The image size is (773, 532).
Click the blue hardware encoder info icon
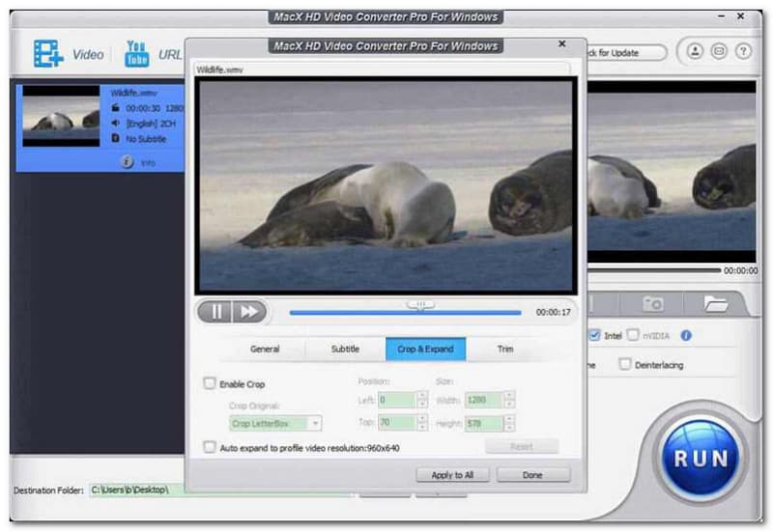(686, 336)
